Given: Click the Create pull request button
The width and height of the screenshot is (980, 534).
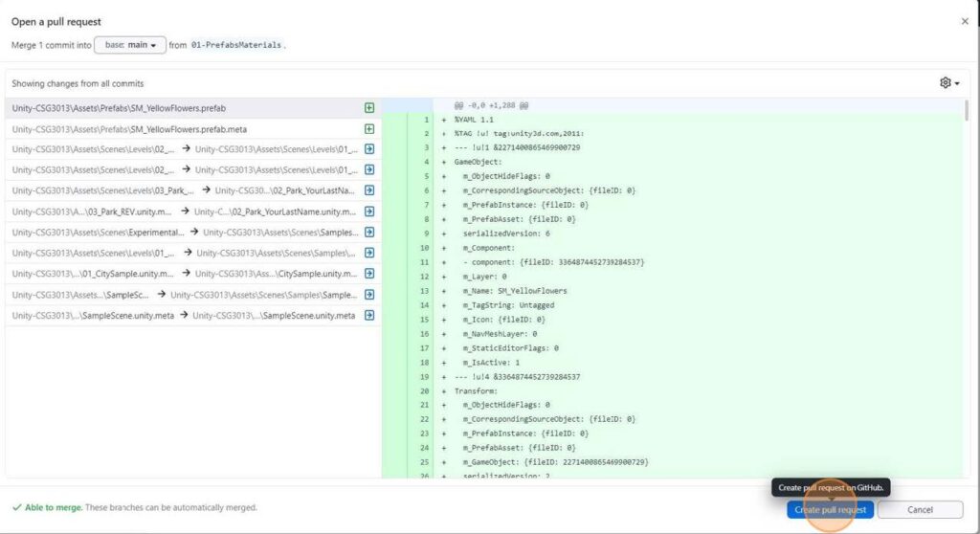Looking at the screenshot, I should pyautogui.click(x=830, y=510).
